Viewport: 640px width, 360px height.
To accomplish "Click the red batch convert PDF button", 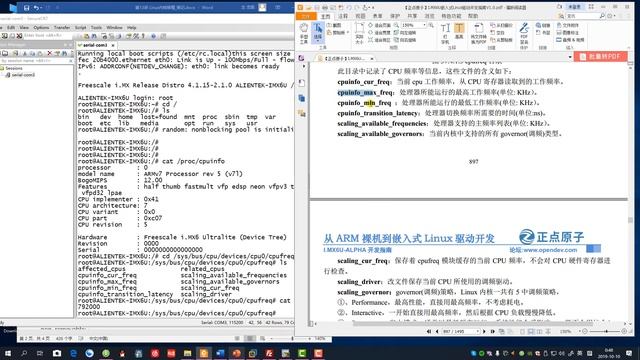I will pyautogui.click(x=600, y=57).
